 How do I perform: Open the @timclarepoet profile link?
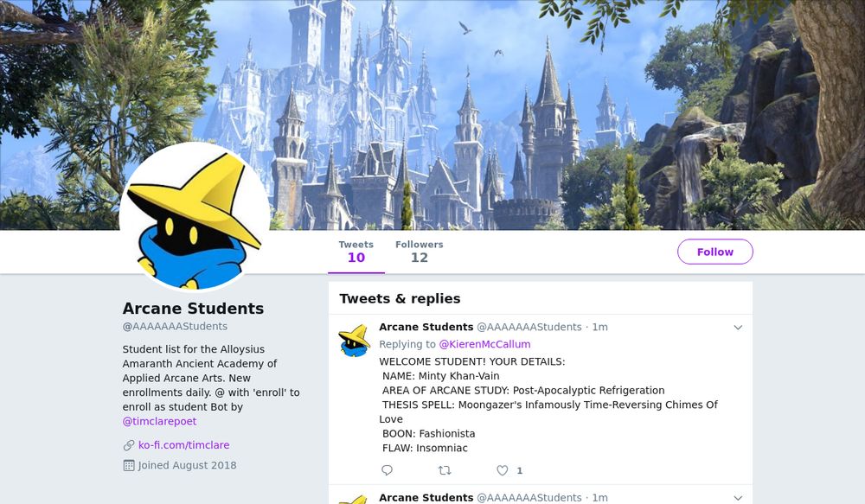tap(159, 421)
